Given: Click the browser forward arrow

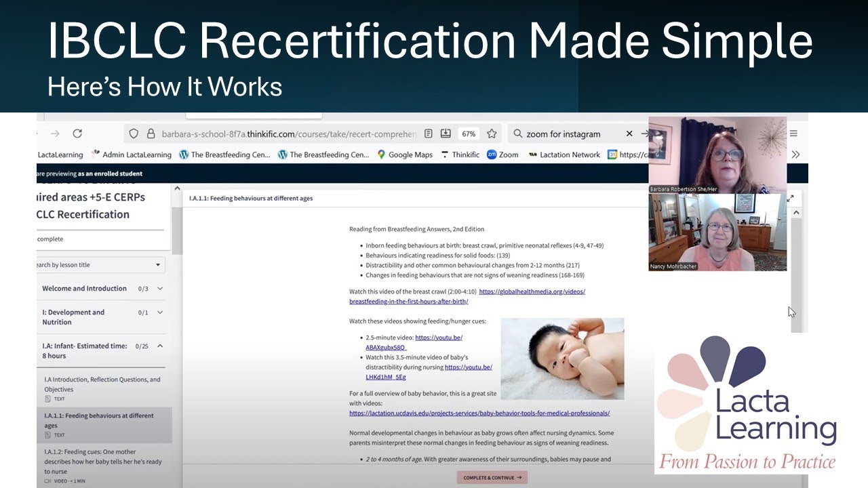Looking at the screenshot, I should [55, 134].
